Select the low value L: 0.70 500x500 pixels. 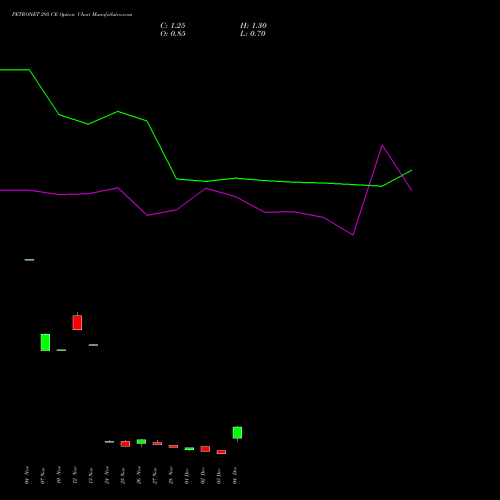(x=253, y=34)
